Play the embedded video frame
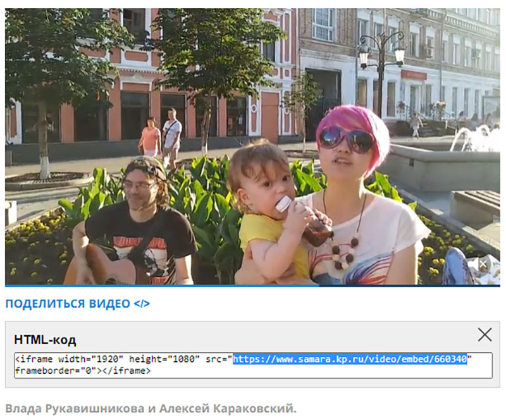Image resolution: width=506 pixels, height=420 pixels. [x=252, y=146]
